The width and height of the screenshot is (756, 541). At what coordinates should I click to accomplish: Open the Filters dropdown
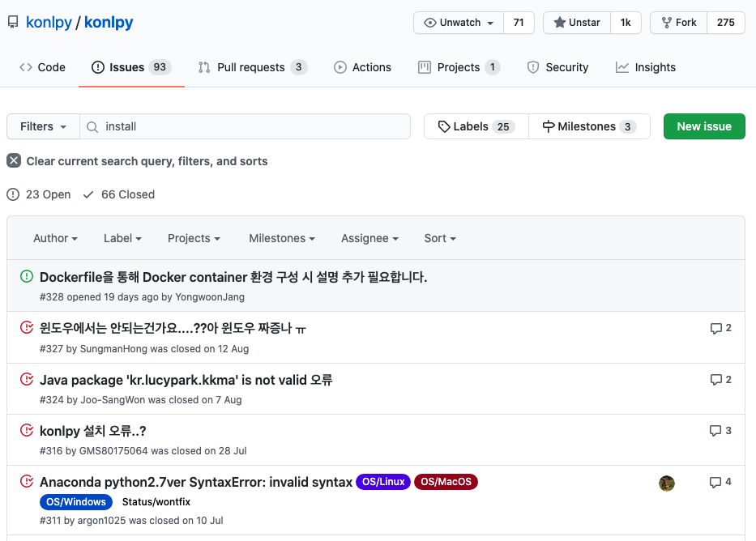43,126
